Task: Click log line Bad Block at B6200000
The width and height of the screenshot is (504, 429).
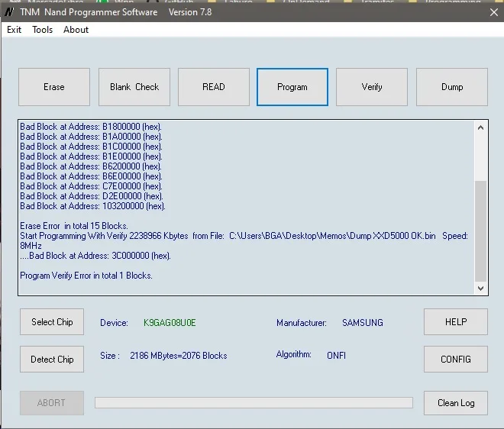Action: [91, 166]
